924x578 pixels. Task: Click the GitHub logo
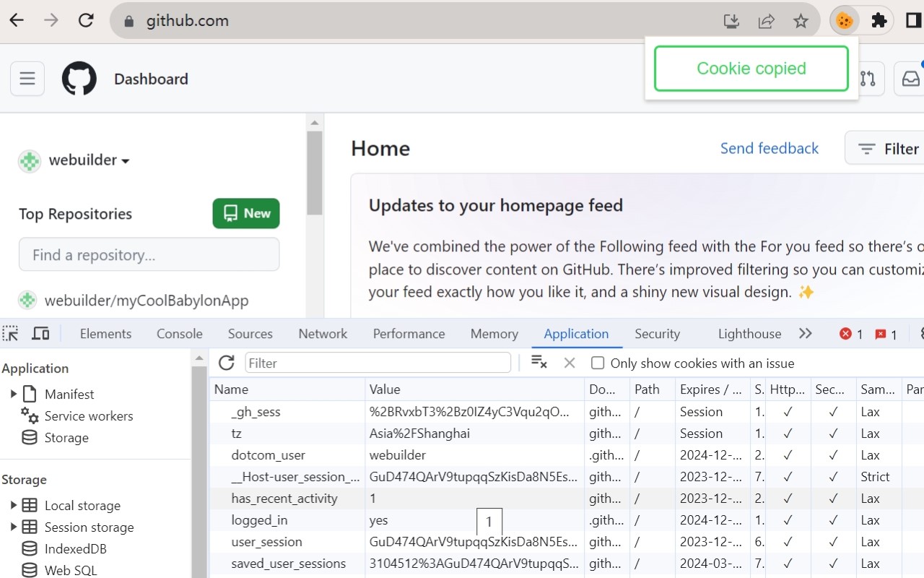point(79,78)
